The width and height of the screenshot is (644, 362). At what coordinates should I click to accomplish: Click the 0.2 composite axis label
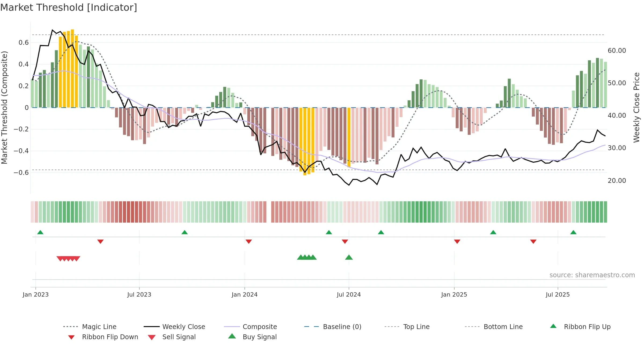pyautogui.click(x=24, y=86)
